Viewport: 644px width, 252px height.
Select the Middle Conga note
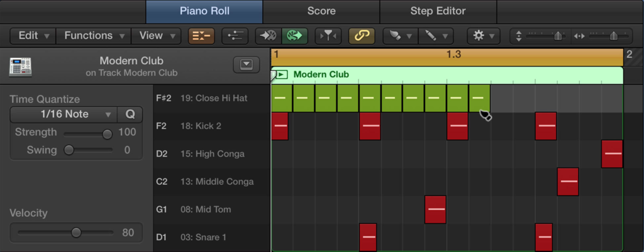(568, 182)
